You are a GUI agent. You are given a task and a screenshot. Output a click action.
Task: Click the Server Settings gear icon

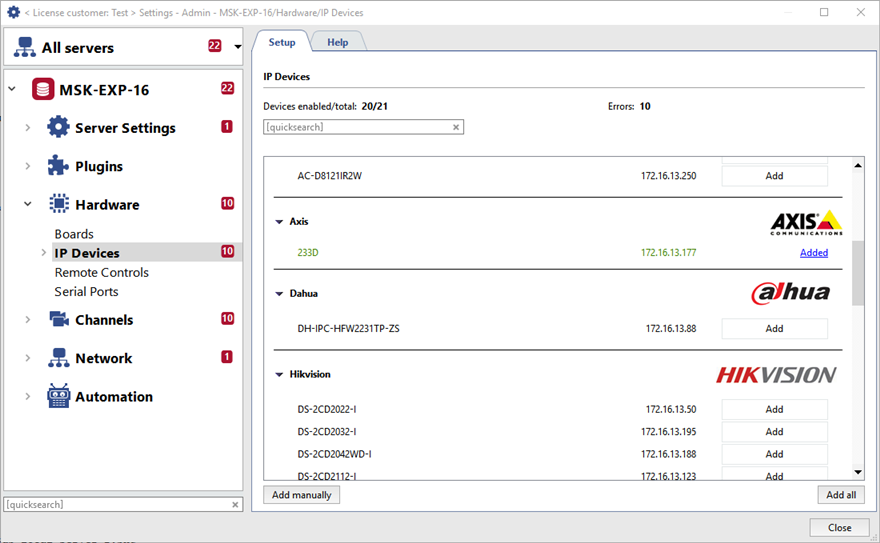click(x=59, y=128)
